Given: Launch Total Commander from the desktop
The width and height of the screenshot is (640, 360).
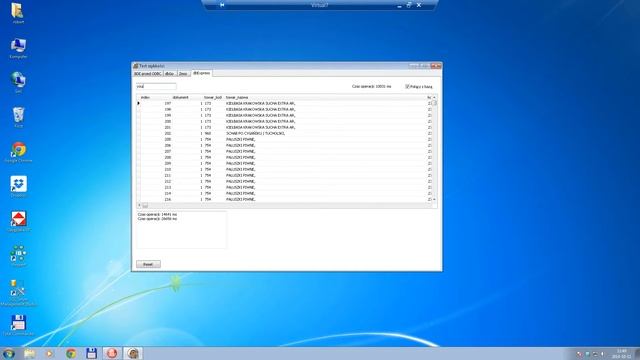Looking at the screenshot, I should coord(18,325).
